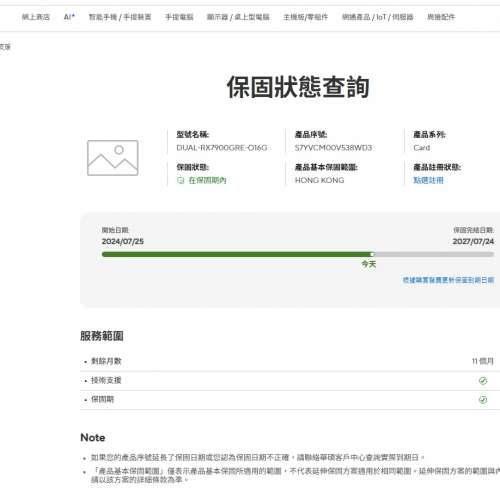Open 顯示器 / 桌上型電腦 menu
The height and width of the screenshot is (500, 500).
coord(238,17)
